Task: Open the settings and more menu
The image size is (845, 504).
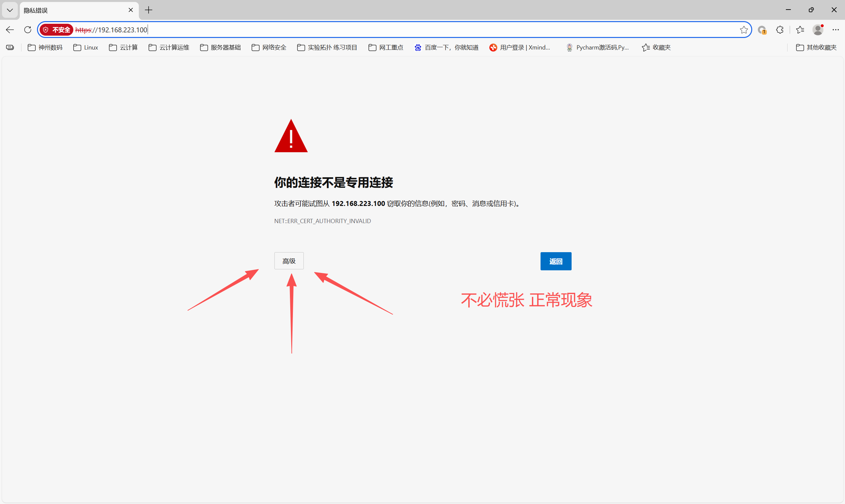Action: point(835,30)
